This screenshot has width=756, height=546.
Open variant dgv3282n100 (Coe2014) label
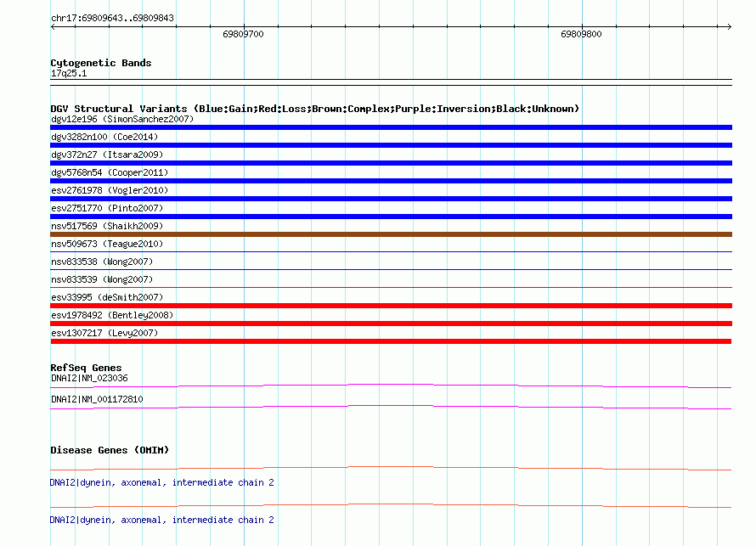click(104, 137)
